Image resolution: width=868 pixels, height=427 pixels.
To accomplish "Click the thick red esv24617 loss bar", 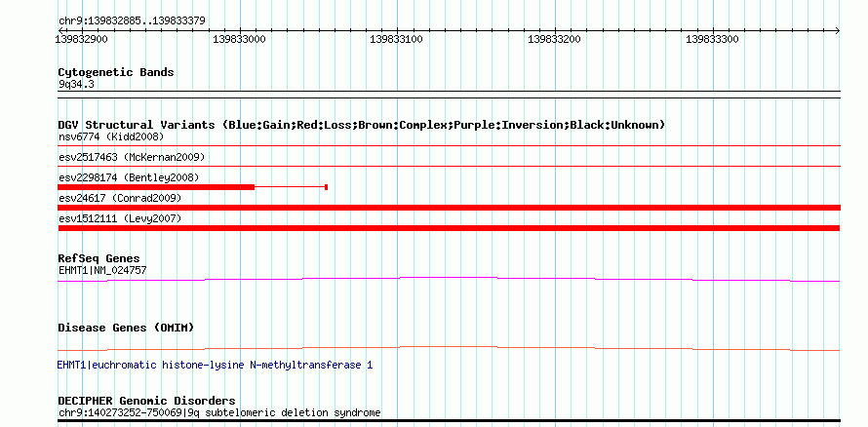I will (449, 208).
